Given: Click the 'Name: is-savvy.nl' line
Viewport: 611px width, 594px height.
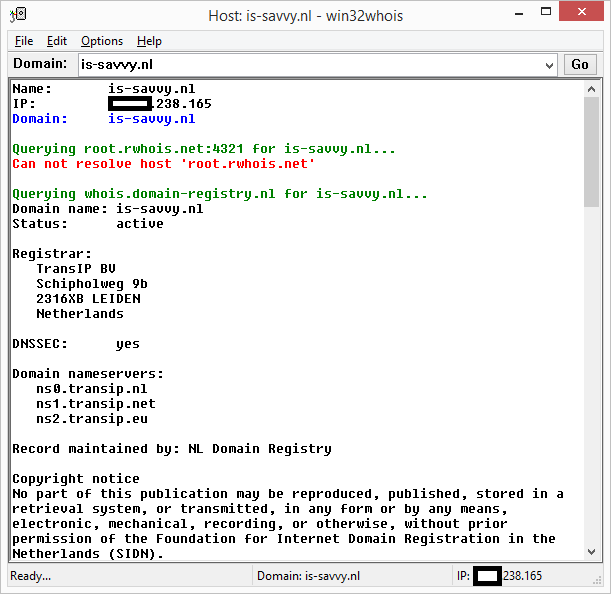Looking at the screenshot, I should (x=104, y=89).
